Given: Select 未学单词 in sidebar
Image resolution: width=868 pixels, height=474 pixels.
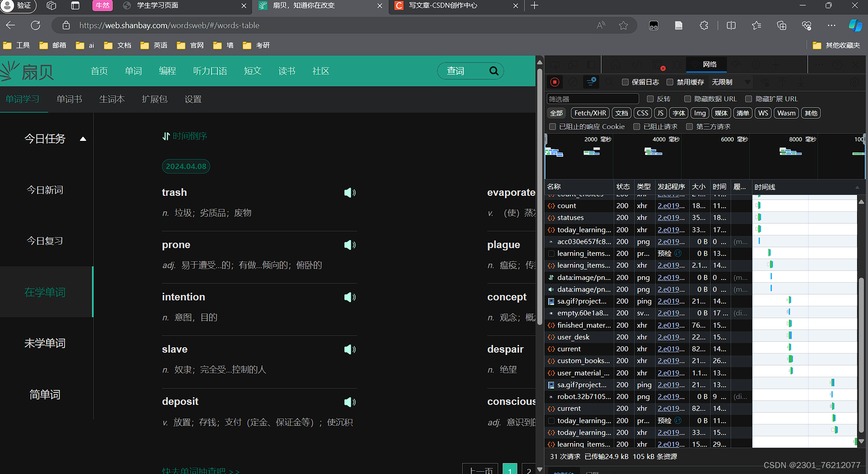Looking at the screenshot, I should [x=45, y=343].
